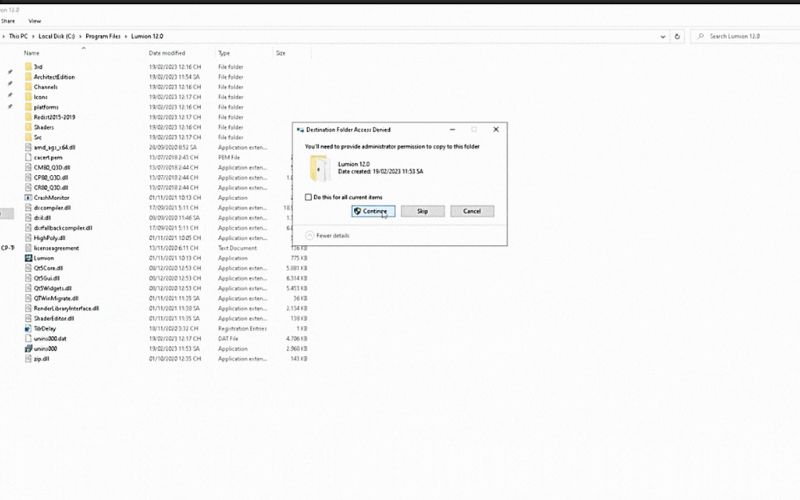800x500 pixels.
Task: Select the ShaderEditor.dll file icon
Action: (x=29, y=318)
